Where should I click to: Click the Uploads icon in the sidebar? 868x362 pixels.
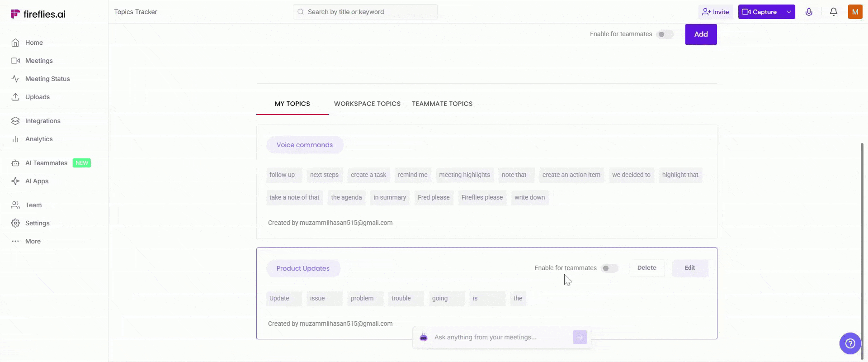[x=15, y=97]
